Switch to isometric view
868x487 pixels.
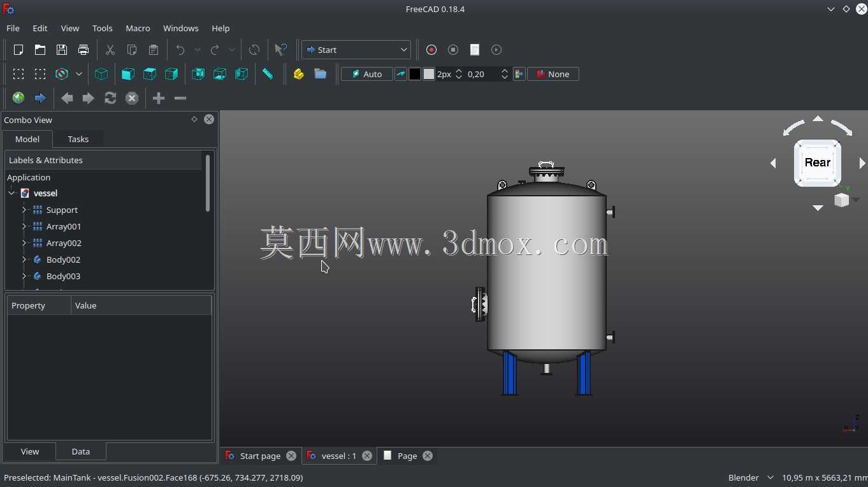pos(101,74)
